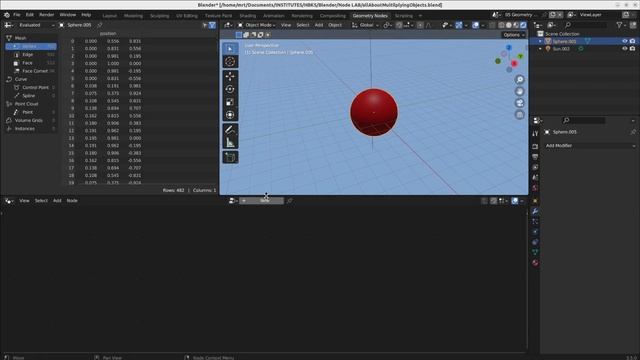The height and width of the screenshot is (360, 640).
Task: Toggle viewport overlays button
Action: [476, 25]
